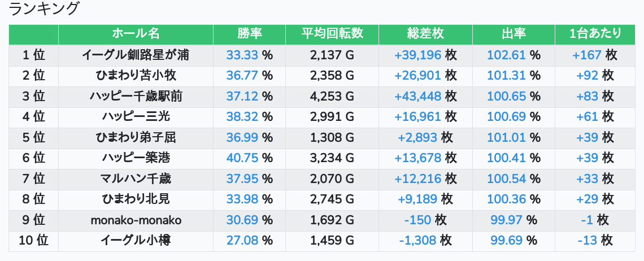Open the イーグル釧路星が浦 hall entry
The image size is (644, 261).
pyautogui.click(x=136, y=55)
